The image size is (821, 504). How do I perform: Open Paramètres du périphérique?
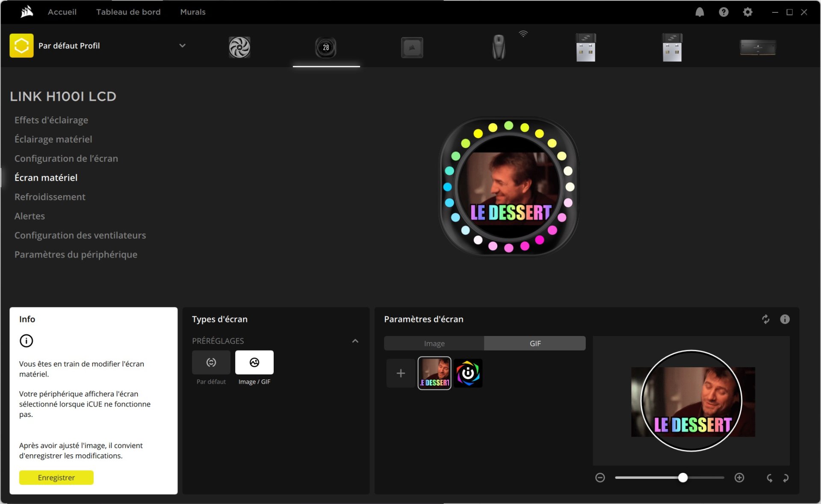[76, 255]
